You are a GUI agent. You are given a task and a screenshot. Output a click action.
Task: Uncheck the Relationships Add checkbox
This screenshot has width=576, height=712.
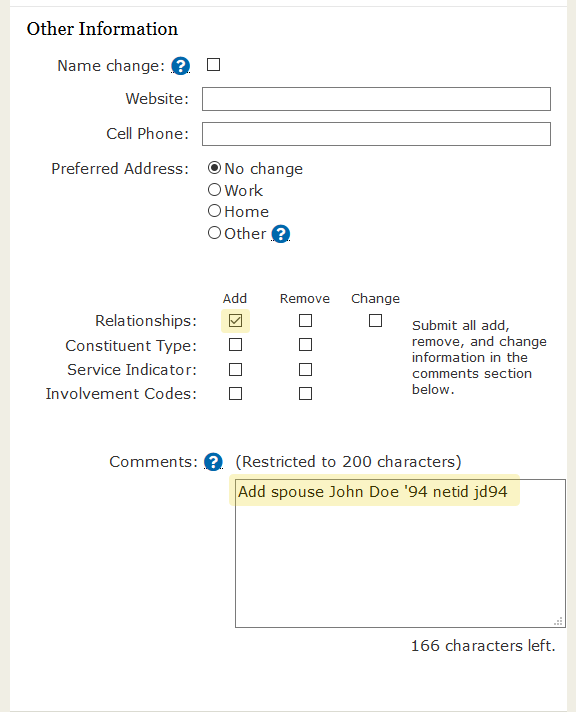click(x=235, y=321)
